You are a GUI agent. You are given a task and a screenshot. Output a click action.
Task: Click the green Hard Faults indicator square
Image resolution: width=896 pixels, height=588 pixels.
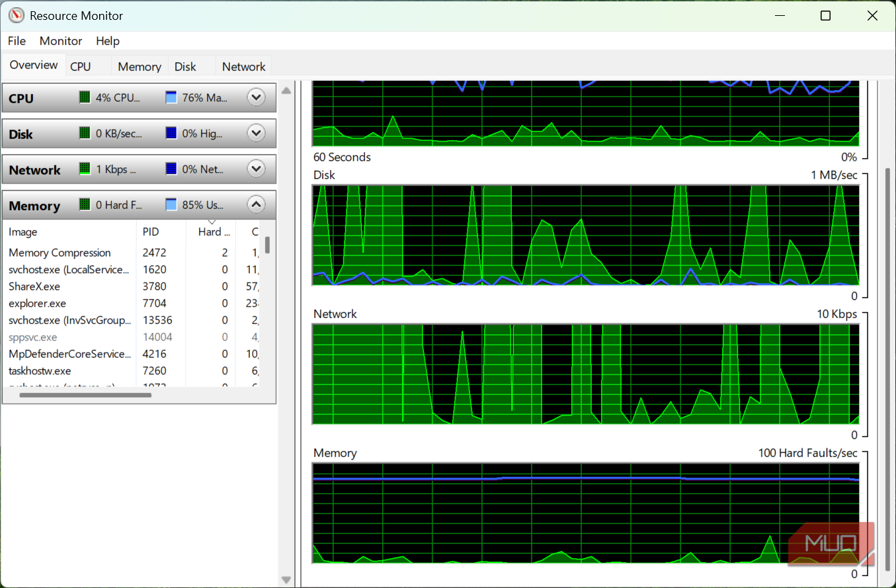85,204
